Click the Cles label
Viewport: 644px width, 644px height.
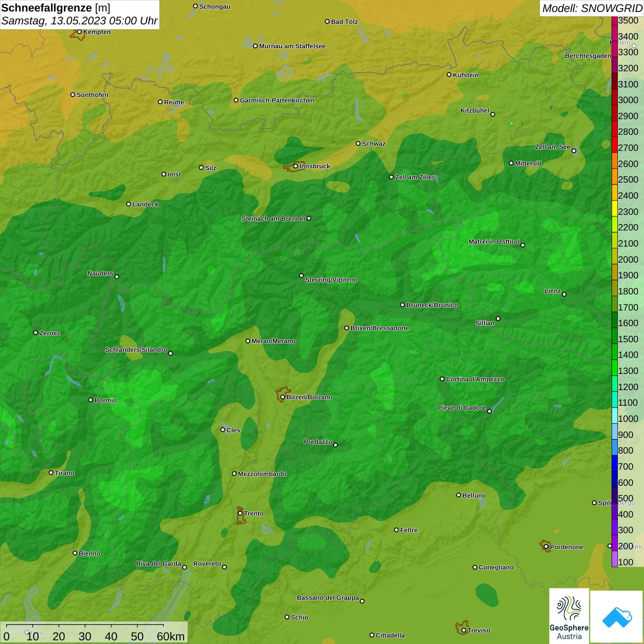[x=233, y=430]
